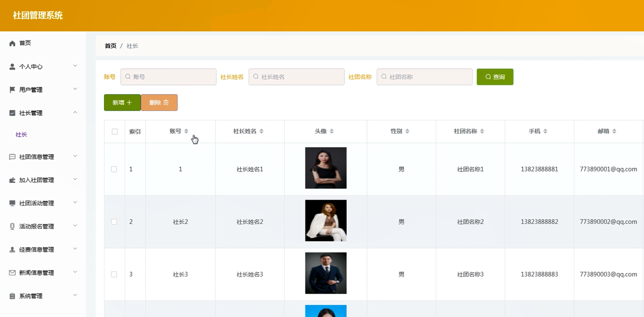Click the 新增 add button
This screenshot has width=644, height=317.
[x=122, y=103]
